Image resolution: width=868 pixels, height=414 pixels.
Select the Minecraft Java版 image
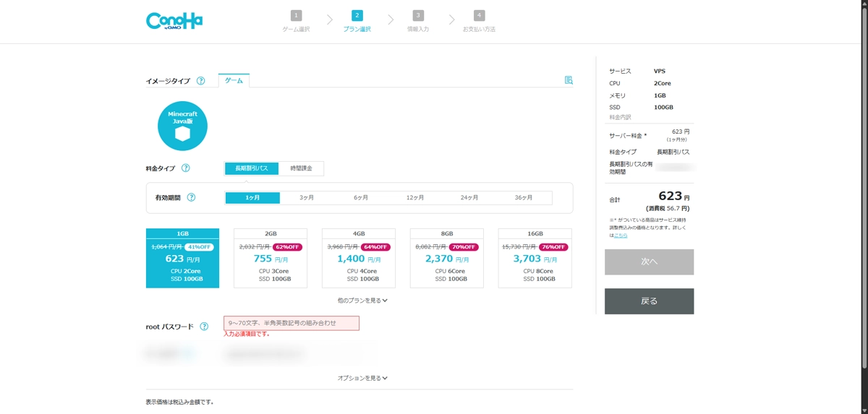182,126
